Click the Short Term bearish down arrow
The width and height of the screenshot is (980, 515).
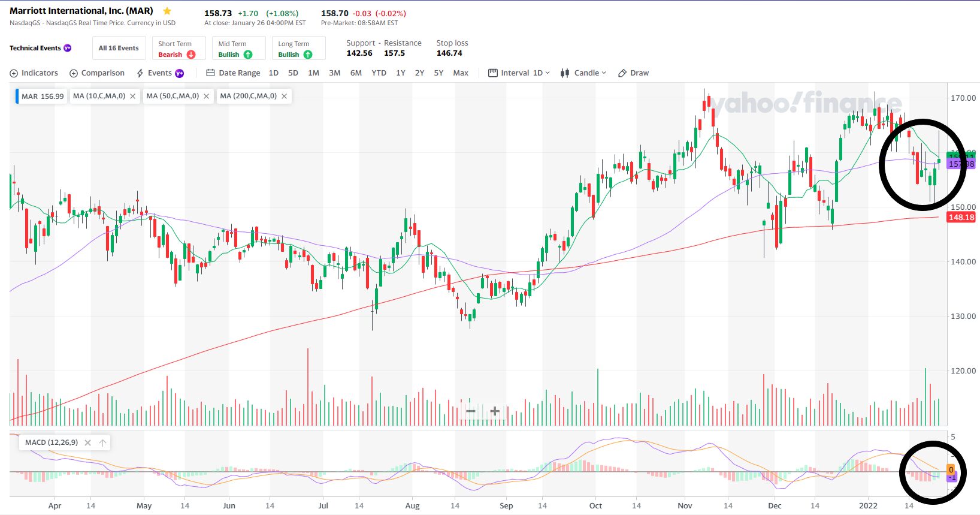point(191,55)
